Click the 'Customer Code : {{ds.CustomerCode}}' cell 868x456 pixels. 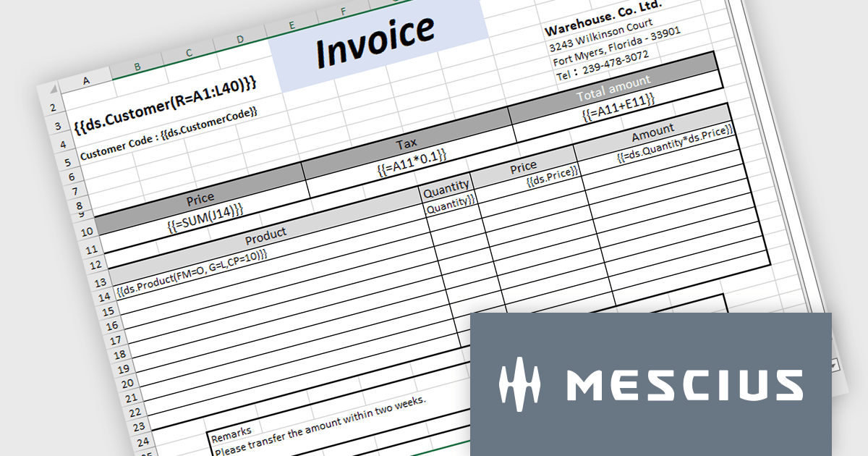(x=169, y=135)
